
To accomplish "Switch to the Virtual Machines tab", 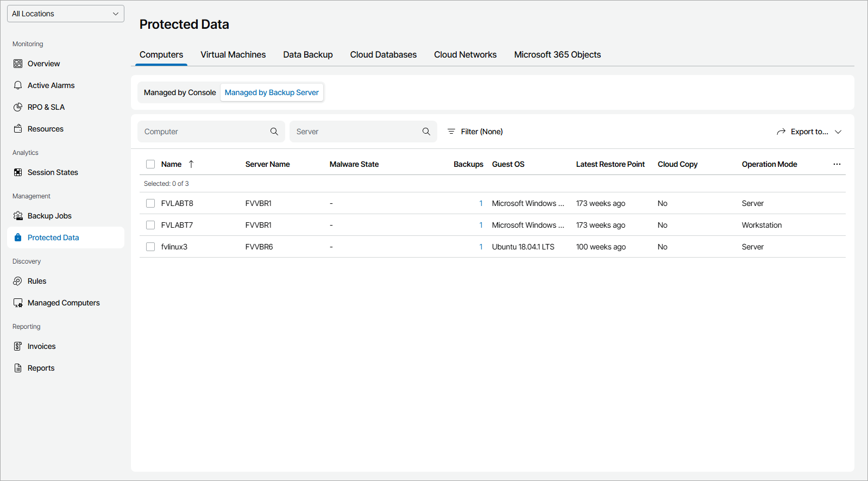I will click(x=233, y=55).
